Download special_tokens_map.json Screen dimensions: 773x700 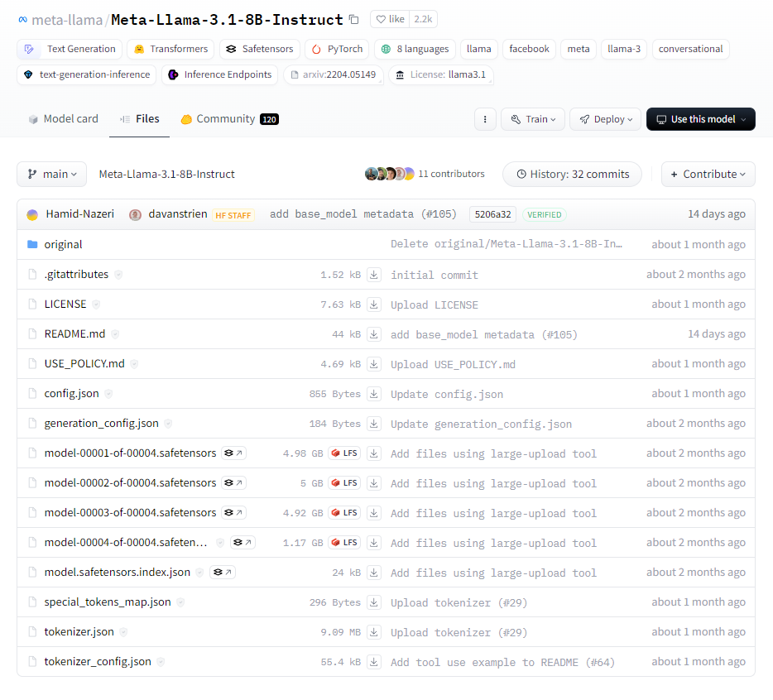[374, 602]
